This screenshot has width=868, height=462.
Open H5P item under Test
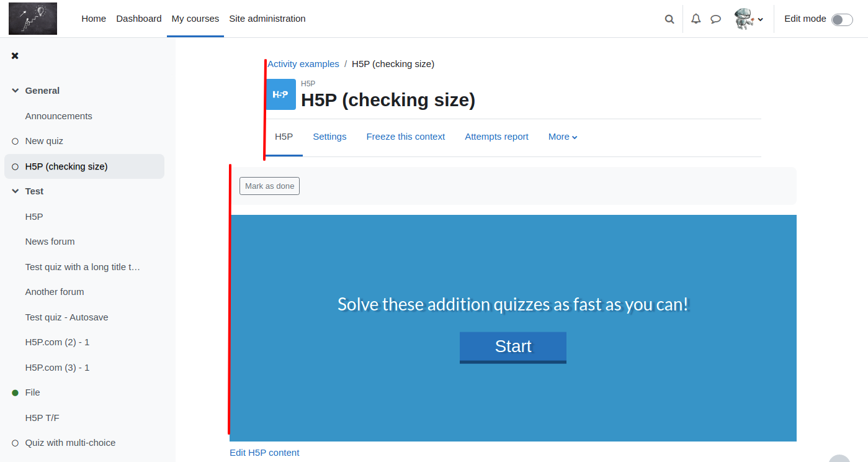pos(34,217)
